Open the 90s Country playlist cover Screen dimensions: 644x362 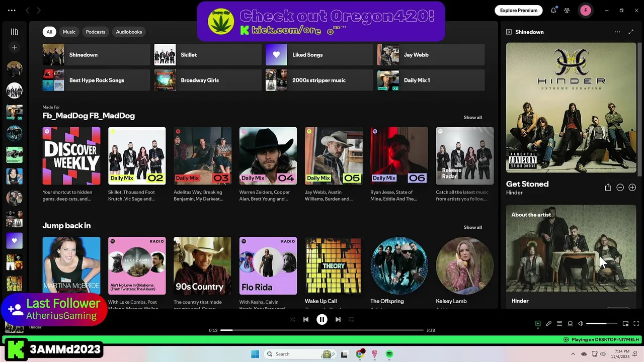(x=202, y=266)
